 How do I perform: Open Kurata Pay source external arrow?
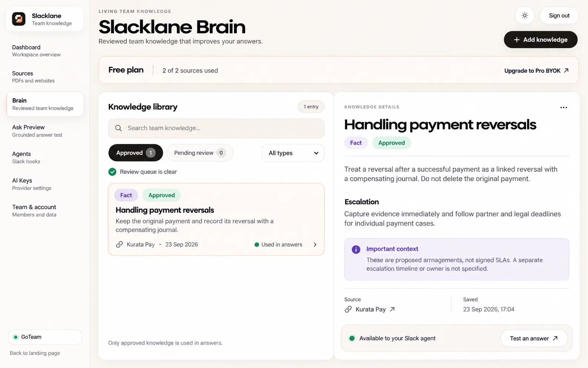tap(392, 309)
